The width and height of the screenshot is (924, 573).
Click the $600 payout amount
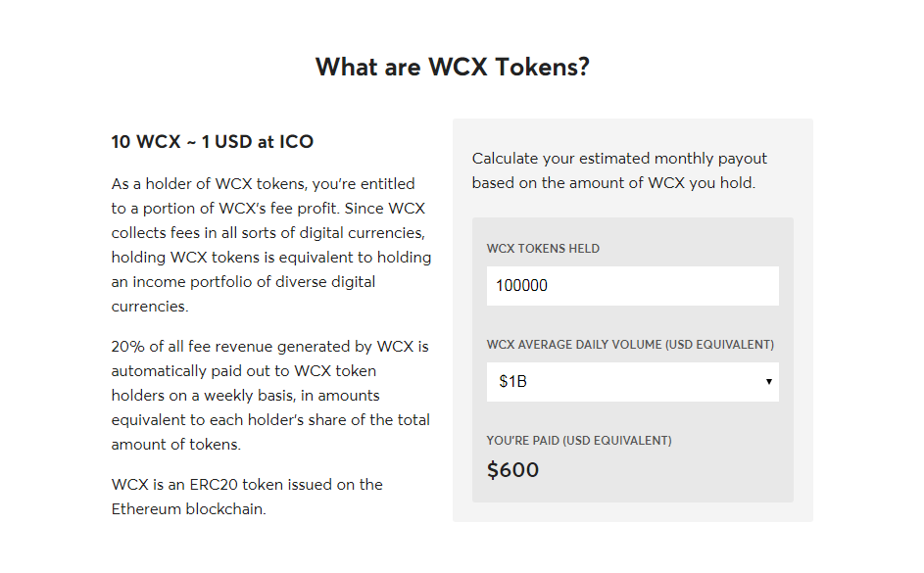coord(512,470)
